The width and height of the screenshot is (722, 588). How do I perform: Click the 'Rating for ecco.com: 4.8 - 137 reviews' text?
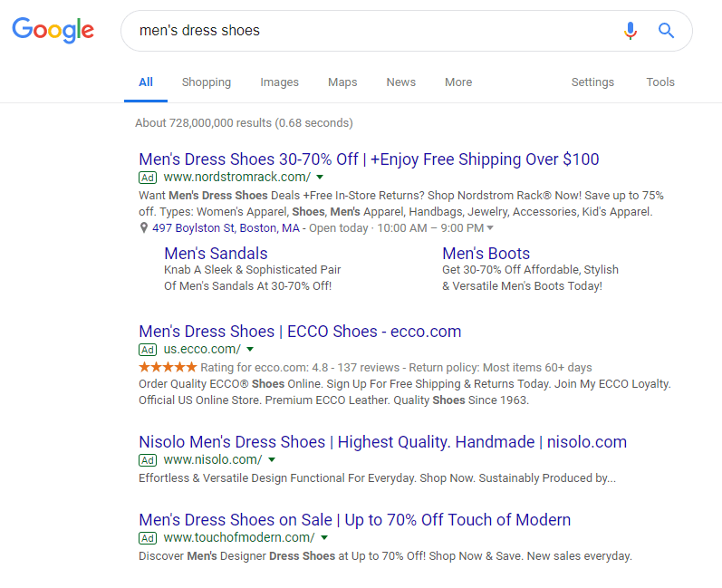click(x=300, y=368)
